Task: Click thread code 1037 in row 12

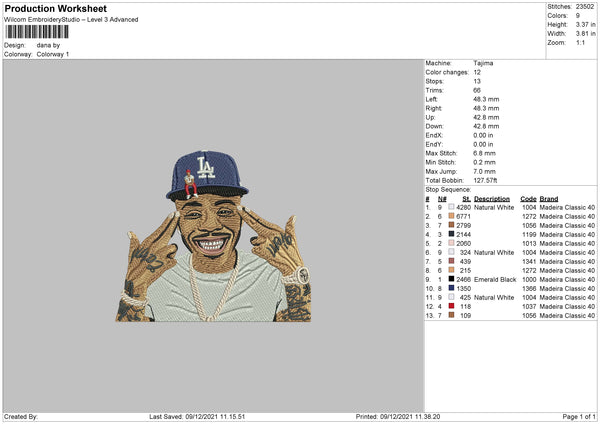Action: pos(529,307)
